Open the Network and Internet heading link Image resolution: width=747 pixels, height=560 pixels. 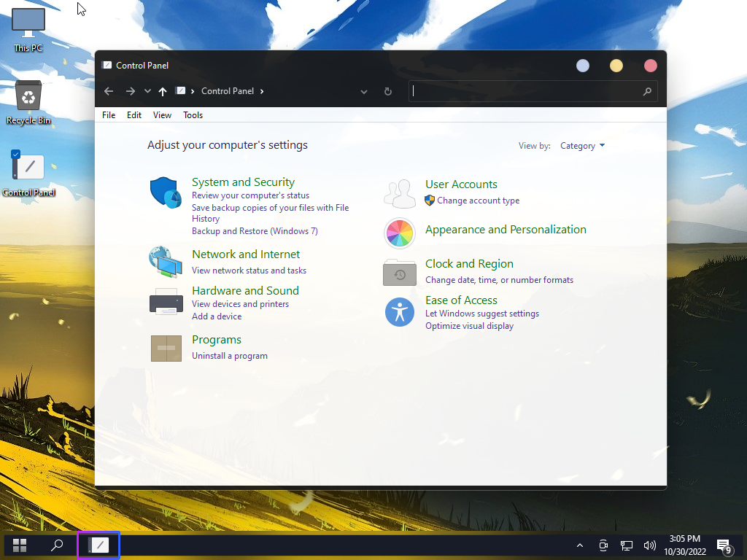(x=246, y=254)
